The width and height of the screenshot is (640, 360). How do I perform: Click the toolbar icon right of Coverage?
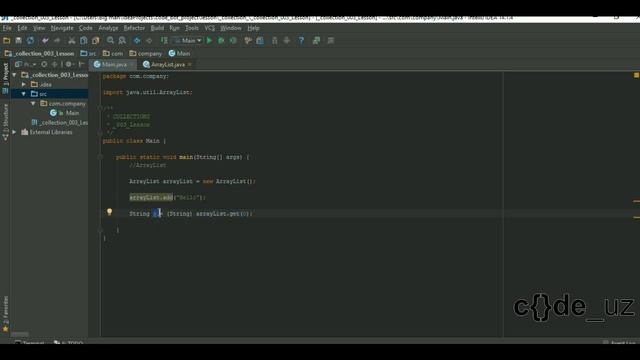[x=248, y=40]
